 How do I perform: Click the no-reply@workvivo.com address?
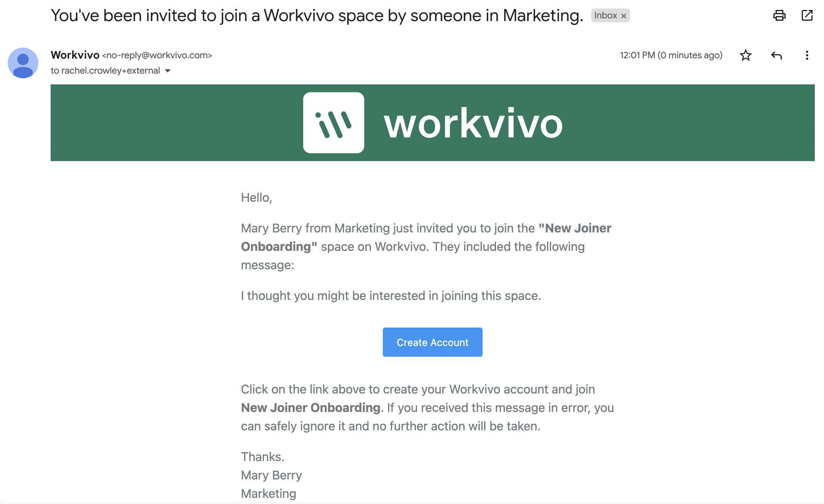coord(157,55)
